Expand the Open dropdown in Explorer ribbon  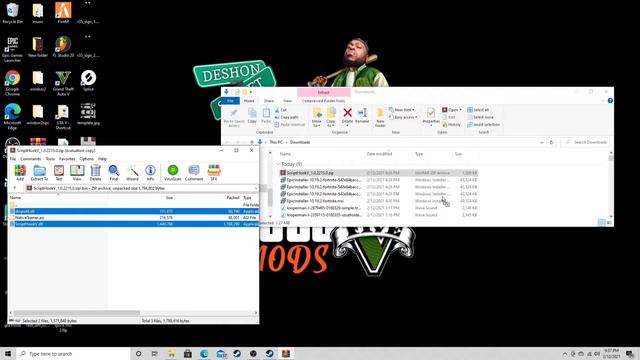(x=452, y=110)
